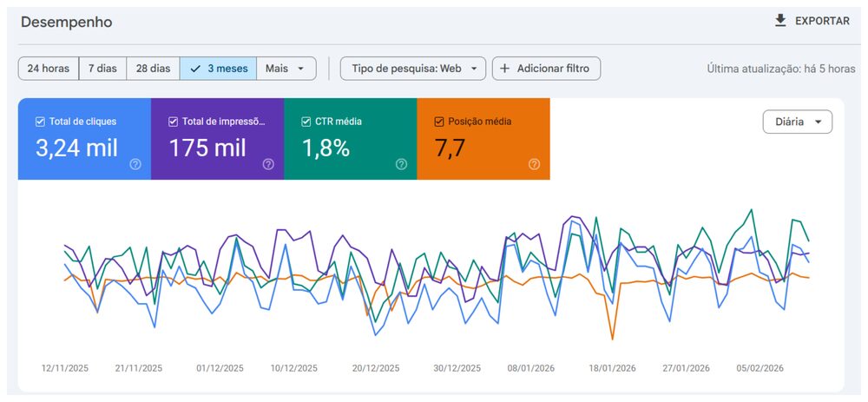868x402 pixels.
Task: Click the 3,24 mil clicks value
Action: click(x=77, y=148)
